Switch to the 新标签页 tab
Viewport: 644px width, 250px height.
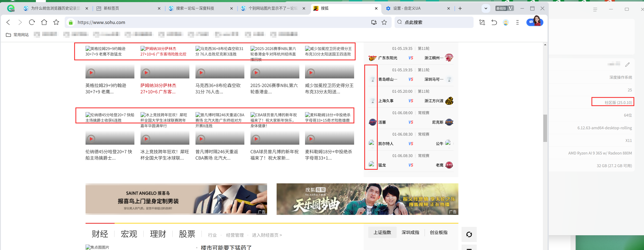tap(129, 8)
